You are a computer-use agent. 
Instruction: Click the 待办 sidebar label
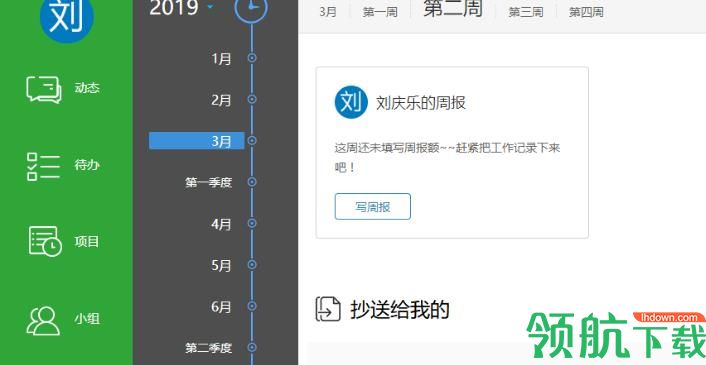[87, 165]
